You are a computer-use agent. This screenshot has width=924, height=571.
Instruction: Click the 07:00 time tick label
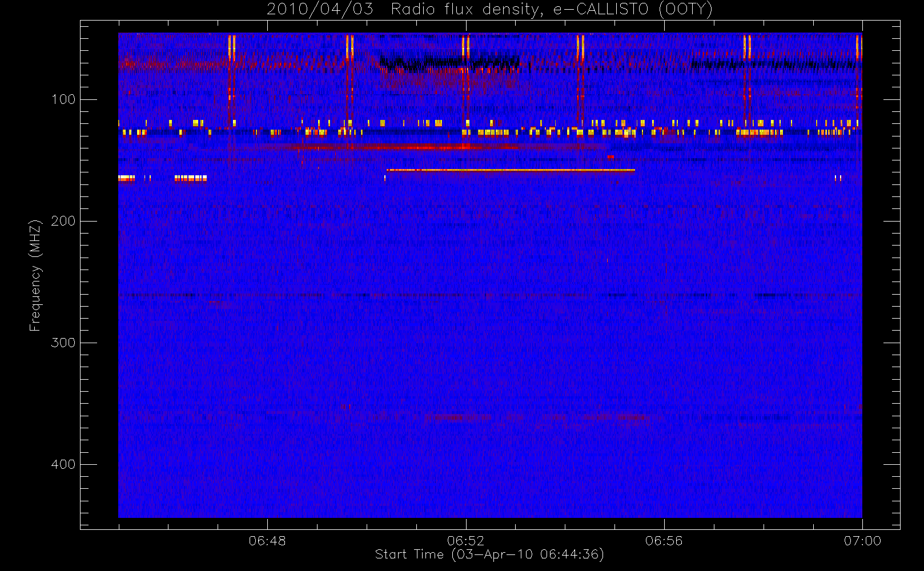(x=862, y=541)
